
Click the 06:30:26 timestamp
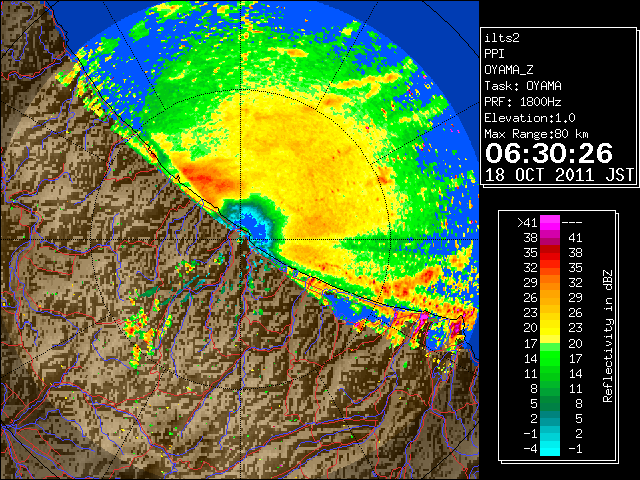(x=549, y=153)
